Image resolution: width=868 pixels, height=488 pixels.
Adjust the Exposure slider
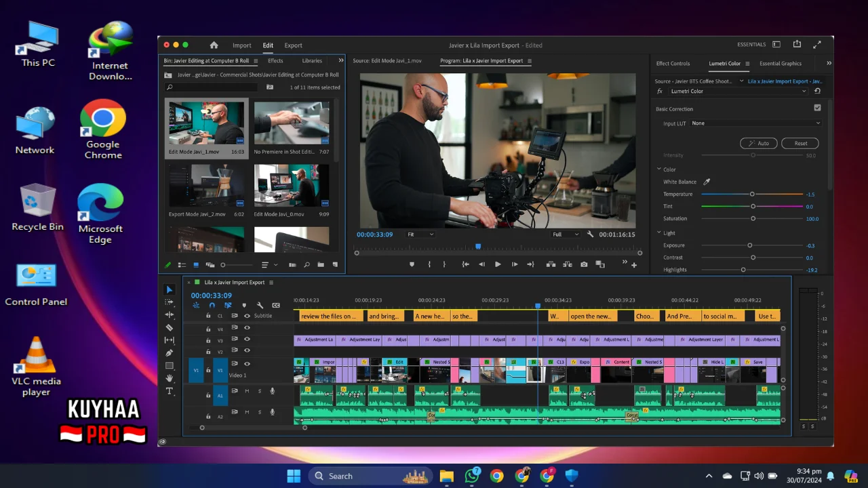(x=749, y=245)
